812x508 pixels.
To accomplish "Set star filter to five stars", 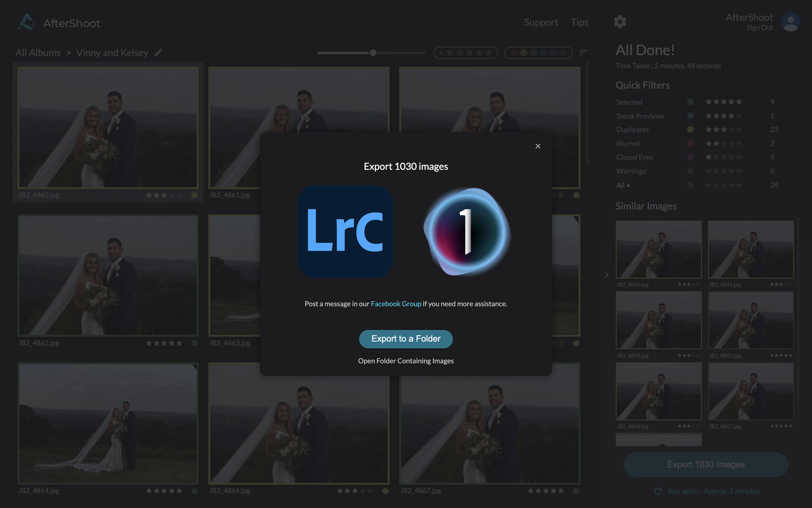I will click(x=489, y=53).
